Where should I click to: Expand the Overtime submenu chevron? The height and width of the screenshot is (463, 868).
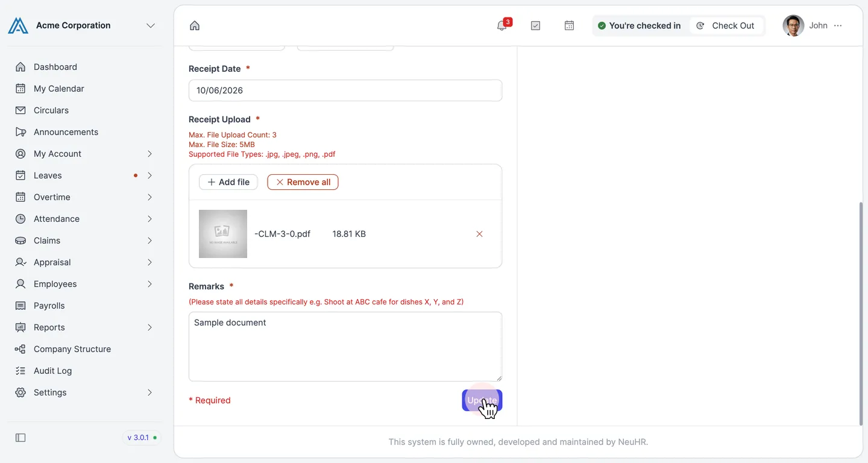(149, 197)
